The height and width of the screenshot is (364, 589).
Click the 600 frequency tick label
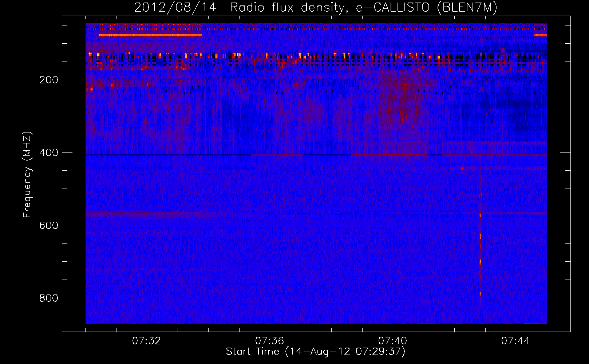49,225
